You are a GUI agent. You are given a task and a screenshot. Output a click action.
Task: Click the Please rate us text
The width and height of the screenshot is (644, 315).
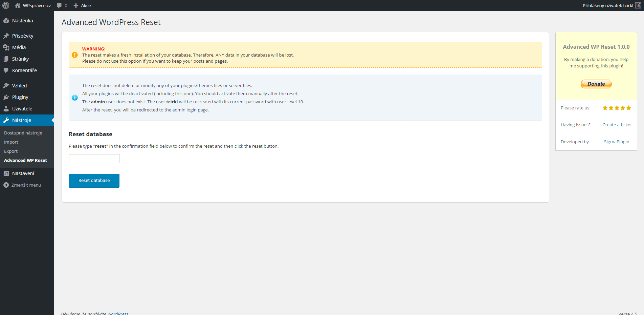tap(575, 108)
